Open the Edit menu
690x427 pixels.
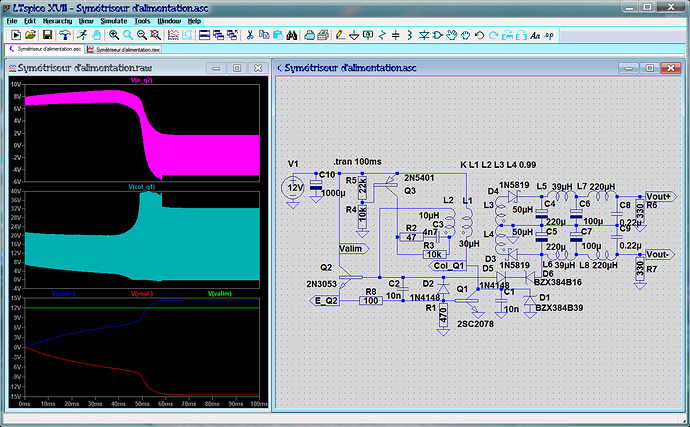[30, 21]
